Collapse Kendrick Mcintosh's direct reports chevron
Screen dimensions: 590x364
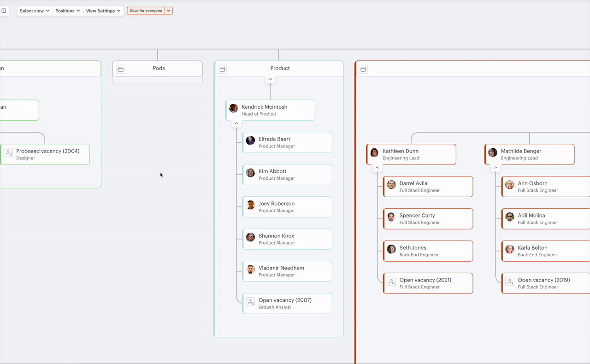tap(236, 123)
